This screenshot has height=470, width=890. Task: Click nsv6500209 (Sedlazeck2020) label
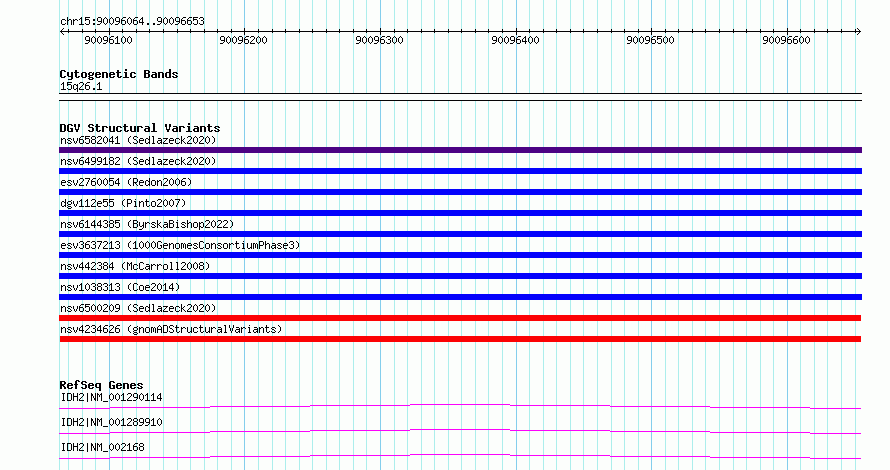point(138,308)
